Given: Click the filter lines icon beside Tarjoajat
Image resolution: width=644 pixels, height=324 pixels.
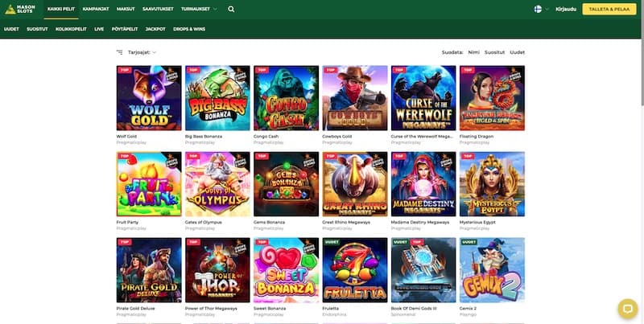Looking at the screenshot, I should tap(119, 52).
